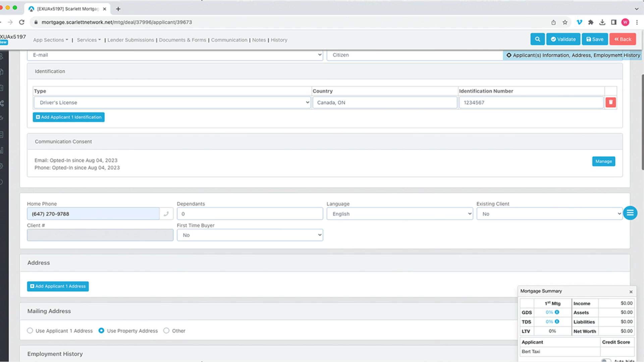644x362 pixels.
Task: Click the phone icon beside Home Phone
Action: 166,214
